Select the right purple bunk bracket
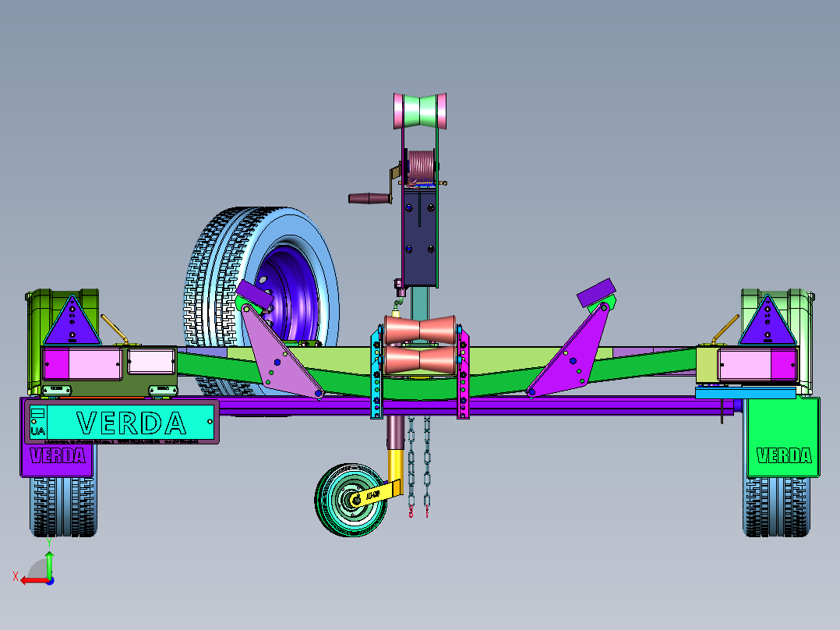 pos(570,351)
